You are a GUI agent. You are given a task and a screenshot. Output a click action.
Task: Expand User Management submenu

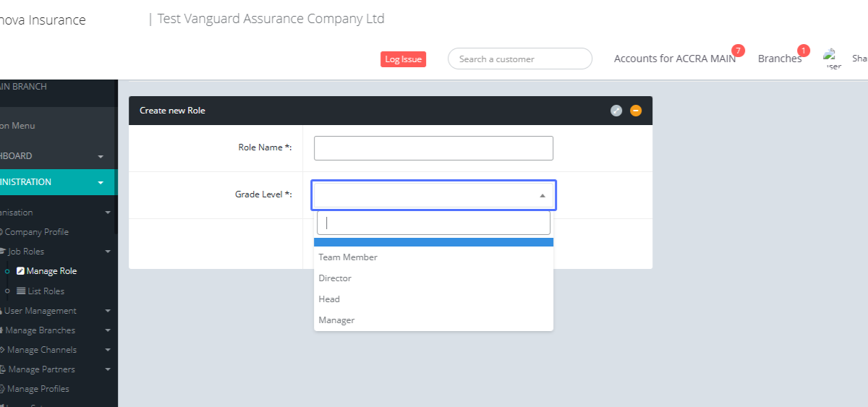[108, 311]
